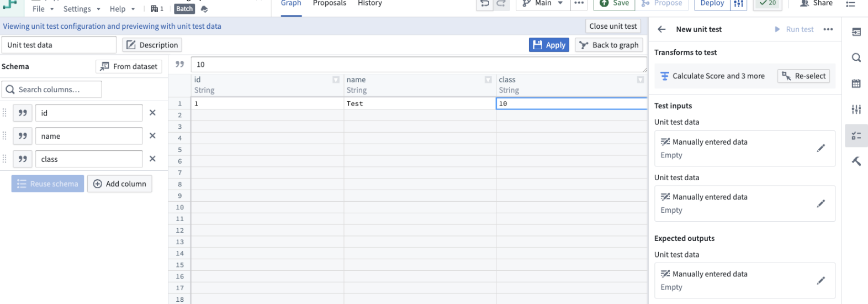868x304 pixels.
Task: Switch to the History tab
Action: 370,4
